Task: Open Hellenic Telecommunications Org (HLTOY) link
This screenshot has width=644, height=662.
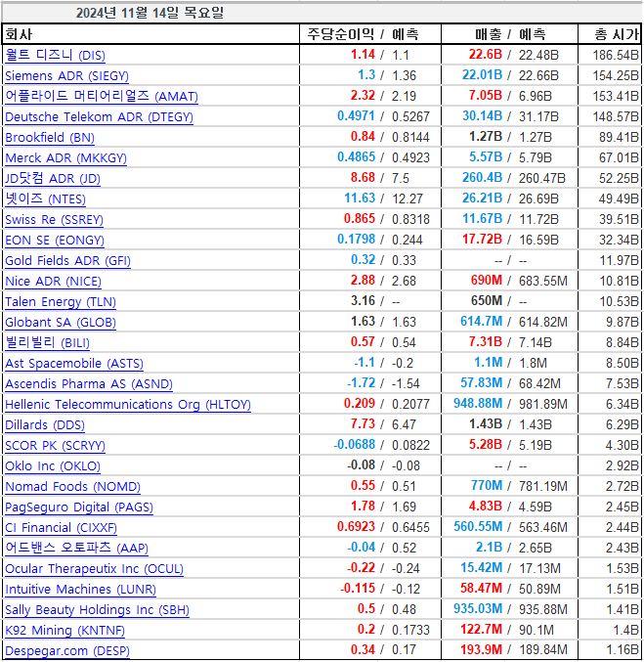Action: point(128,405)
